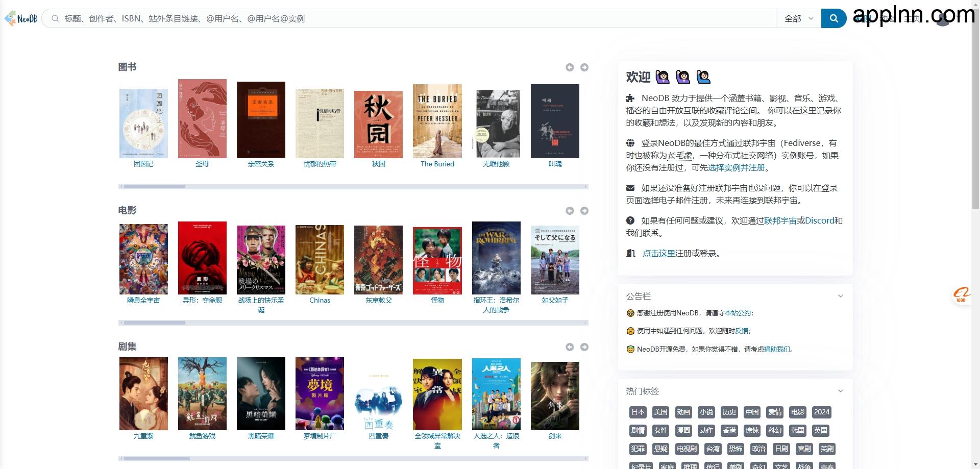The height and width of the screenshot is (469, 980).
Task: Select the 科幻 tag
Action: tap(775, 430)
